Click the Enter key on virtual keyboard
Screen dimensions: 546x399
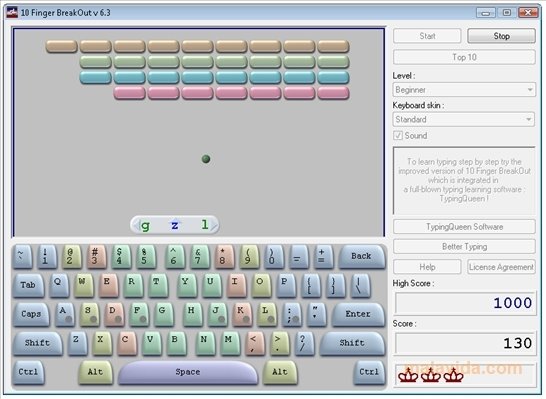click(x=358, y=314)
